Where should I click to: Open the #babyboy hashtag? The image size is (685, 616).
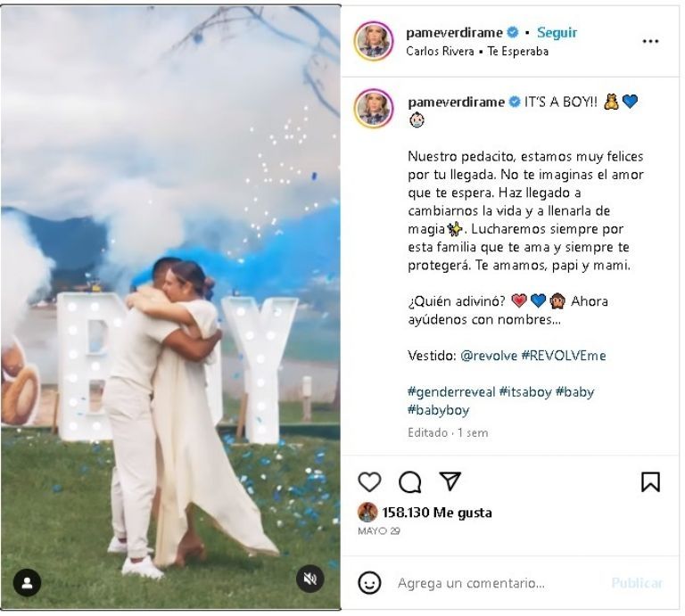pos(439,410)
